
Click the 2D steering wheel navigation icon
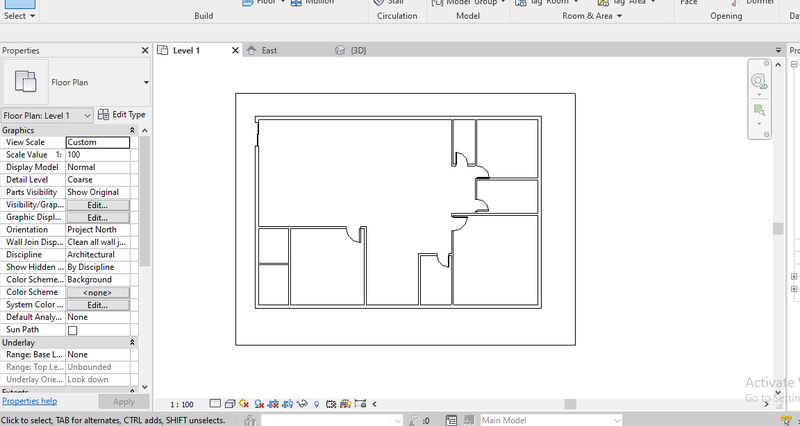[x=758, y=81]
